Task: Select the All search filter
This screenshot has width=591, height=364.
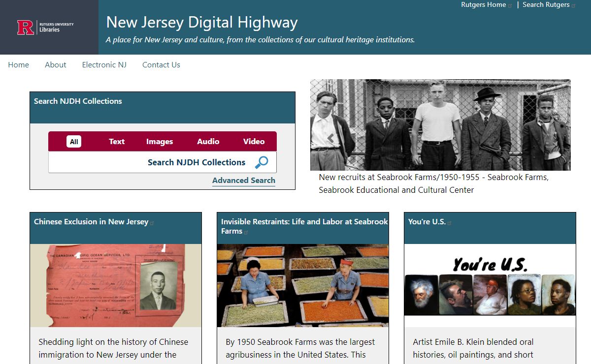Action: (74, 142)
